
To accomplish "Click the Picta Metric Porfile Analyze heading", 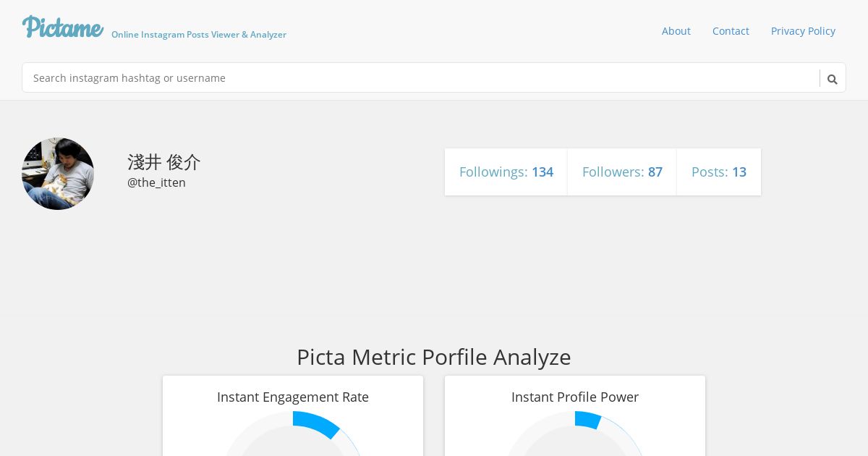I will click(x=434, y=357).
